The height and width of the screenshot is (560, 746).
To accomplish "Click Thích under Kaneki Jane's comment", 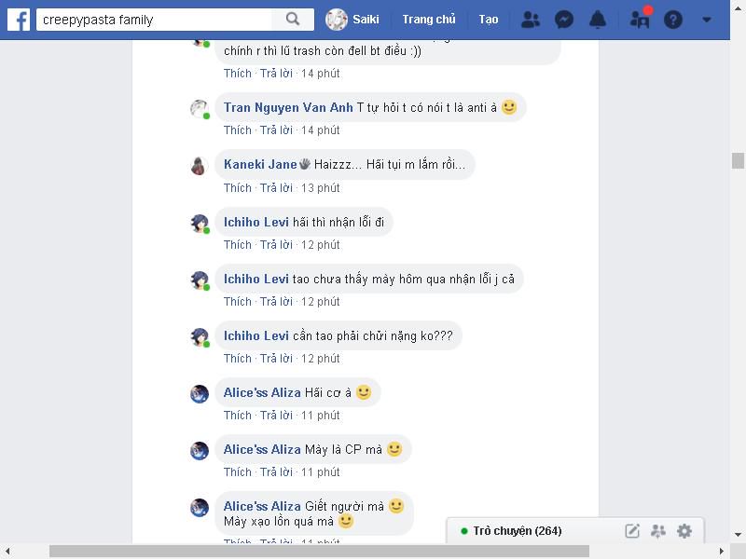I will point(238,188).
